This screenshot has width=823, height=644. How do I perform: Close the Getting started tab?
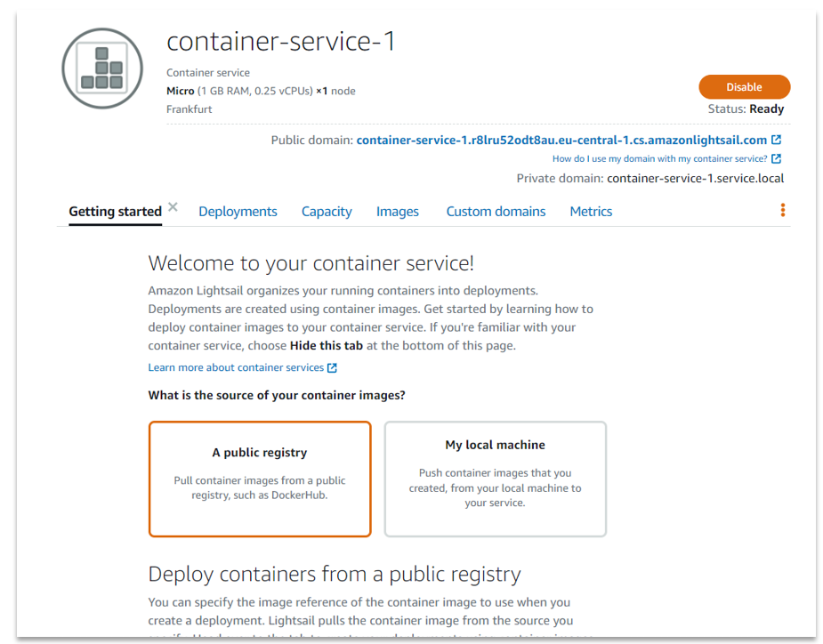pos(173,207)
